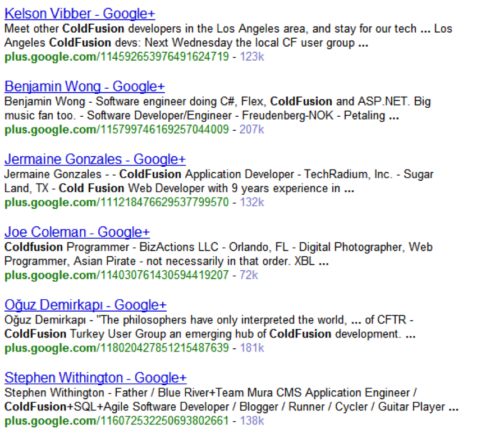The image size is (504, 438).
Task: Open the Kelson Vibber - Google+ result
Action: point(80,14)
